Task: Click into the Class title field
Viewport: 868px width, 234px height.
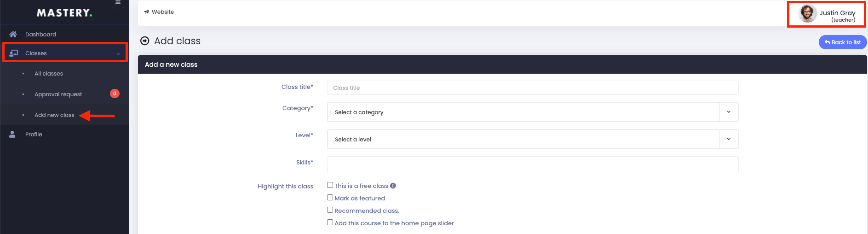Action: click(533, 88)
